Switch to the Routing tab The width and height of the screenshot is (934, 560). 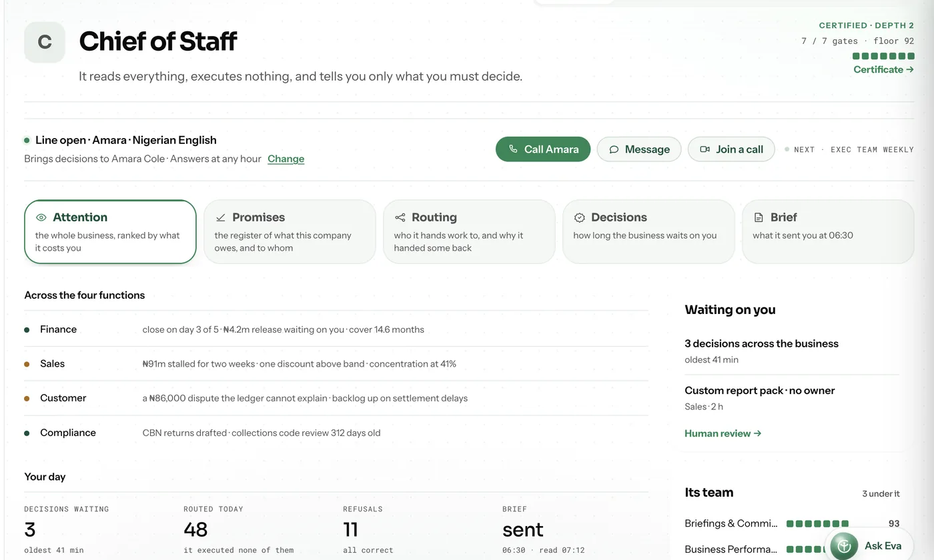(469, 232)
